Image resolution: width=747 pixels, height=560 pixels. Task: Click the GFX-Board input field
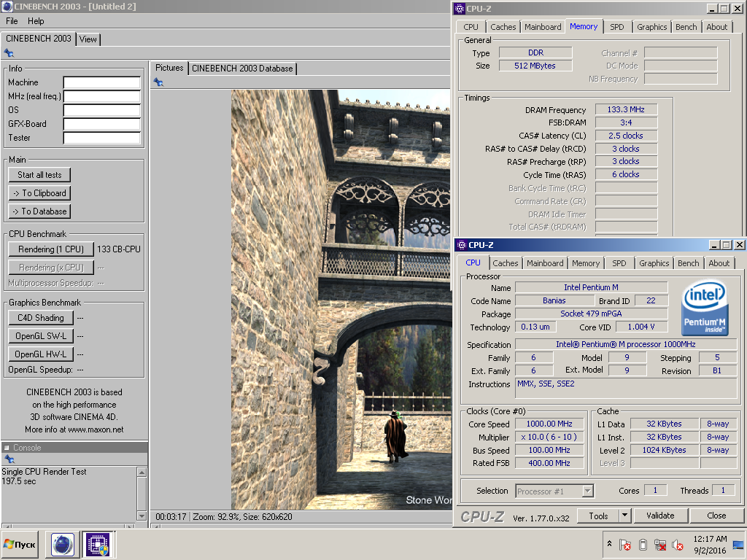tap(102, 124)
